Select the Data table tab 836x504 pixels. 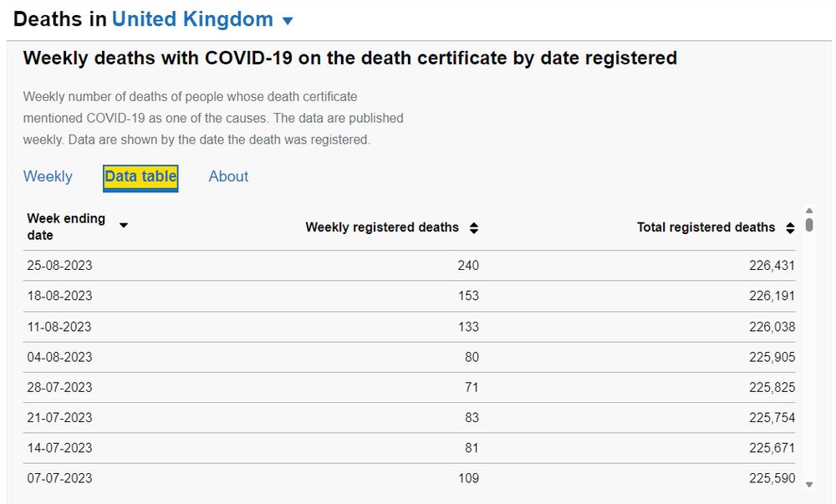140,176
